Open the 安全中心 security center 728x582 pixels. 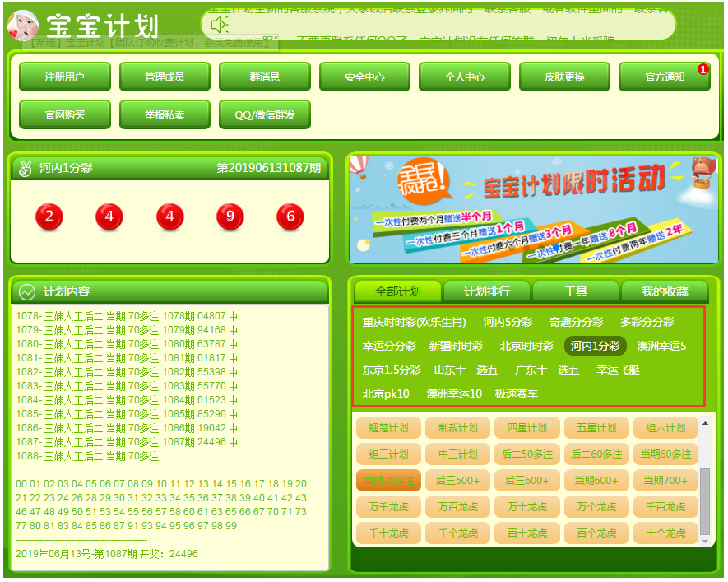click(364, 77)
